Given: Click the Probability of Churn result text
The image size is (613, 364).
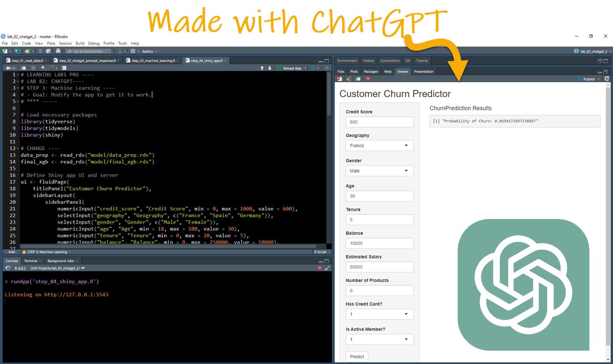Looking at the screenshot, I should (485, 121).
